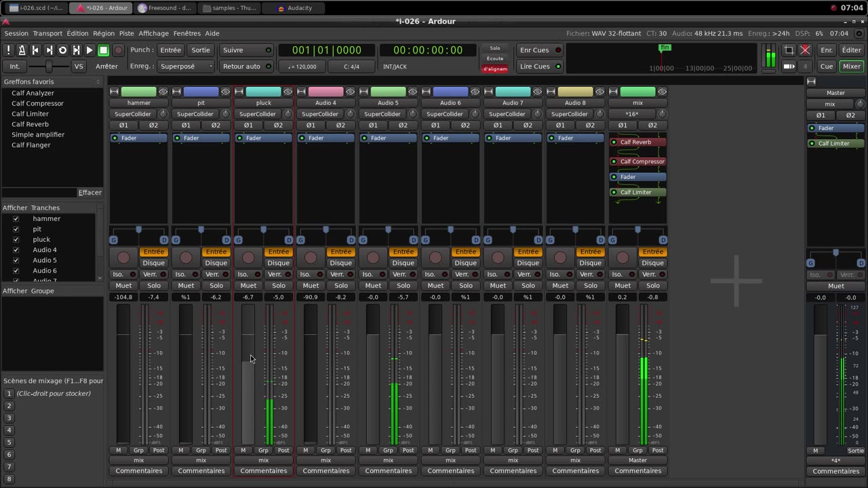Uncheck the hammer strip checkbox in list

16,219
